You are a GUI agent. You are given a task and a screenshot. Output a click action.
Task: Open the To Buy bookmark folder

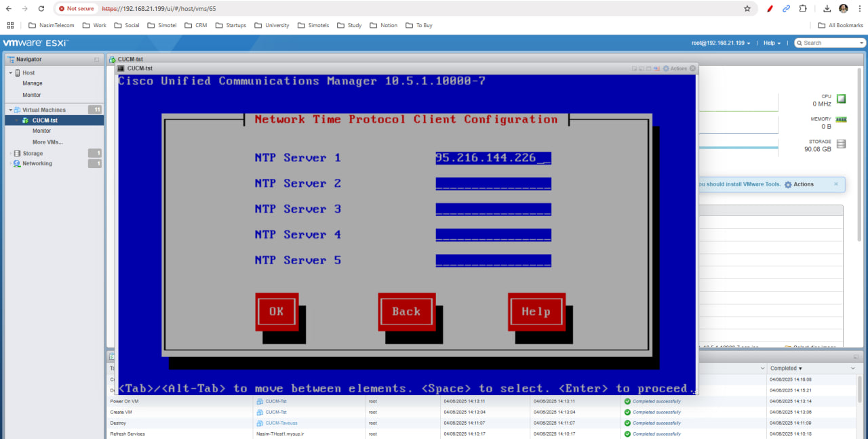pos(419,25)
